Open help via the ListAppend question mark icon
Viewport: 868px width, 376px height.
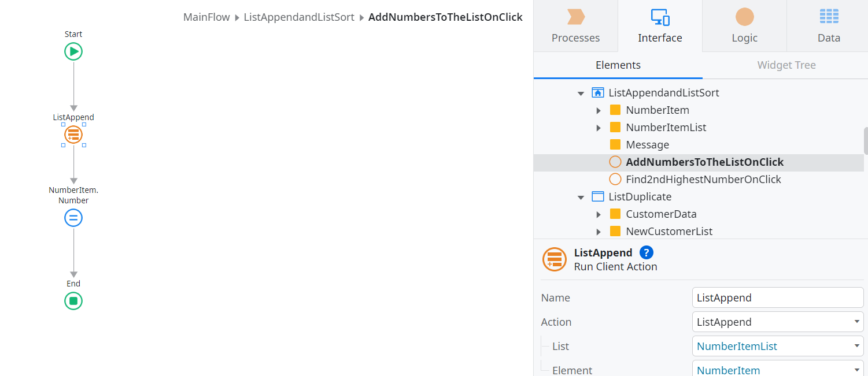click(646, 252)
